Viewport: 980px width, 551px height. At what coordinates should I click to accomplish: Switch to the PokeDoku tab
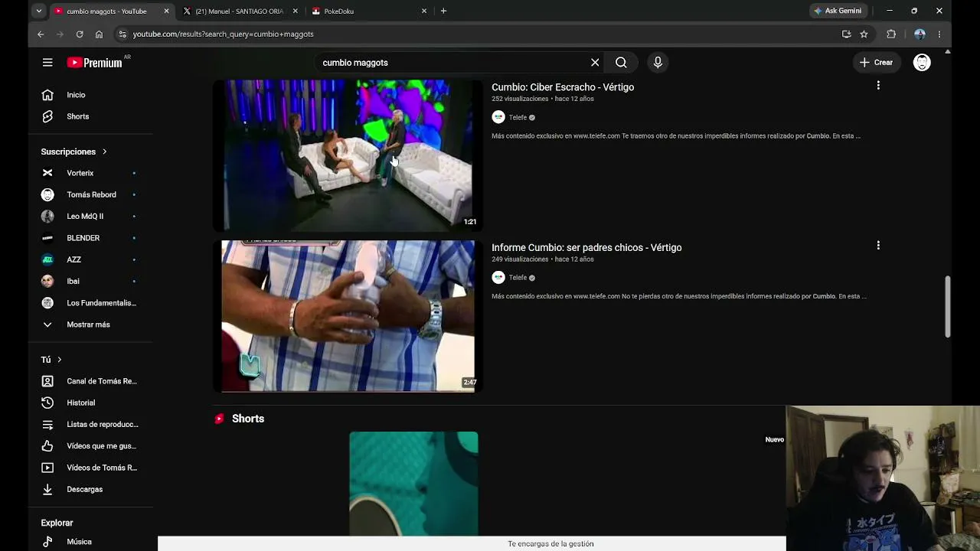[369, 11]
